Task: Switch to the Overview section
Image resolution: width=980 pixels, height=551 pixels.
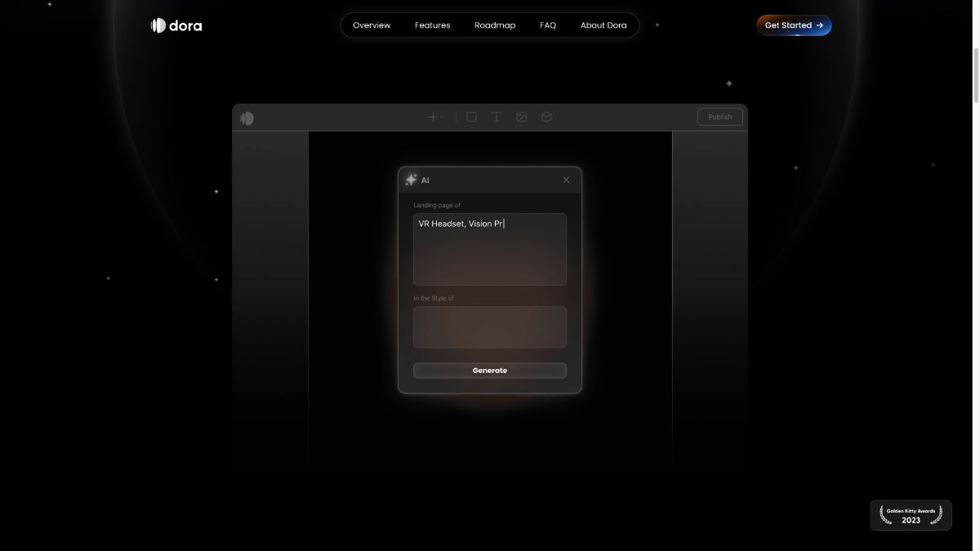Action: pos(372,25)
